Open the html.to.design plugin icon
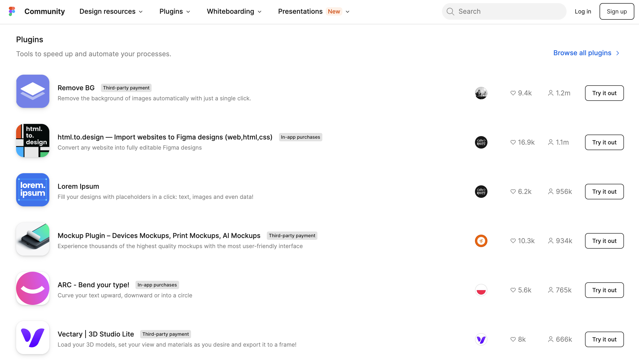The image size is (639, 364). pos(33,141)
